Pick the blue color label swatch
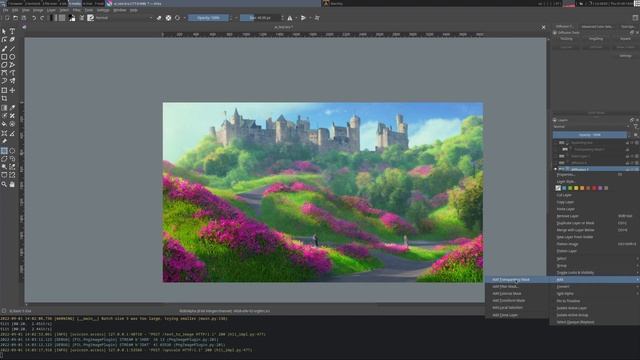This screenshot has height=360, width=640. (564, 188)
